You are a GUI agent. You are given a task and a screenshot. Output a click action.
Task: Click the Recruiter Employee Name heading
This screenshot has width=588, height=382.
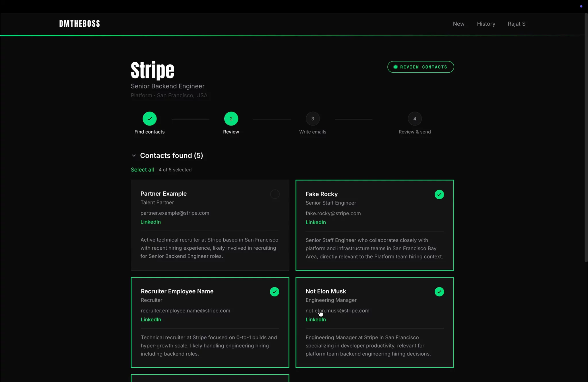[x=177, y=291]
